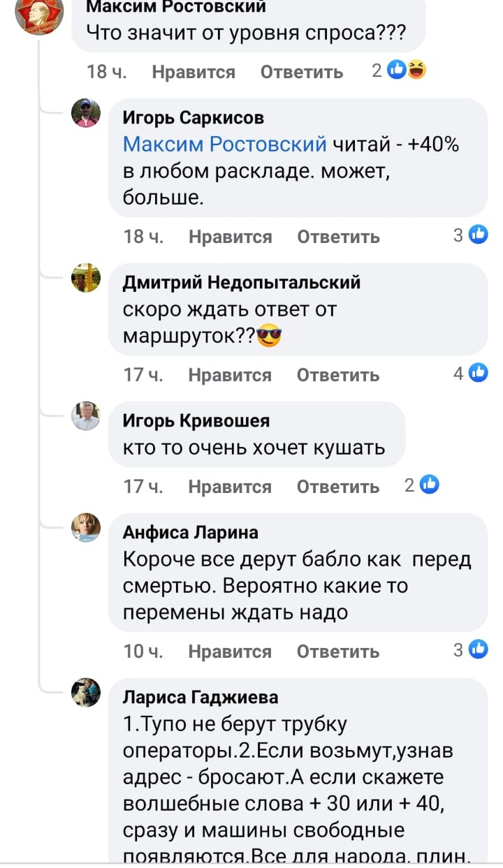Click thumbs-up reaction on Игорь Саркисов's reply
The height and width of the screenshot is (868, 503).
pyautogui.click(x=479, y=235)
